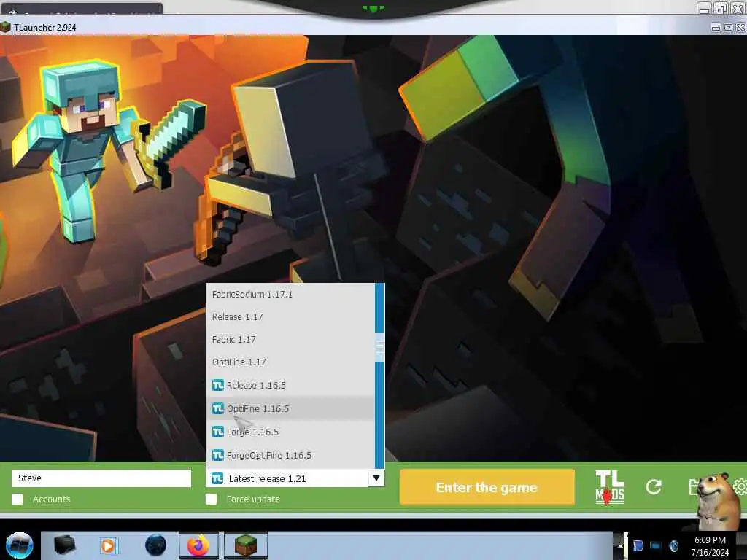Switch to Firefox in the taskbar

(x=198, y=545)
